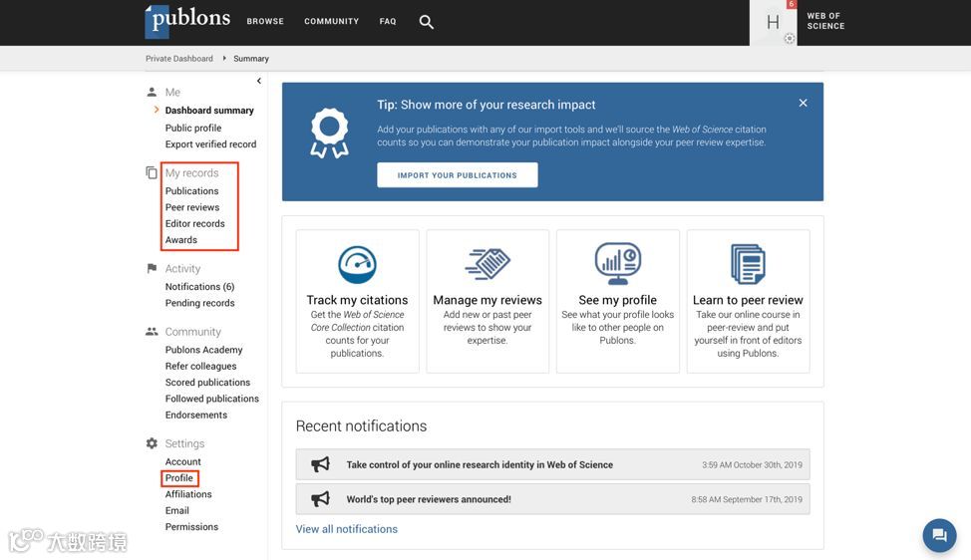Click the Learn to peer review documents icon
971x560 pixels.
748,264
